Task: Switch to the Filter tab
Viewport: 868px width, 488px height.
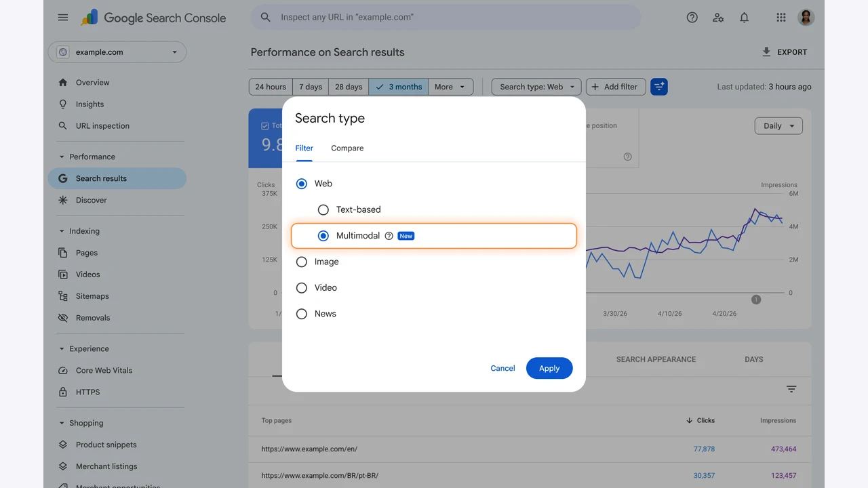Action: click(x=304, y=148)
